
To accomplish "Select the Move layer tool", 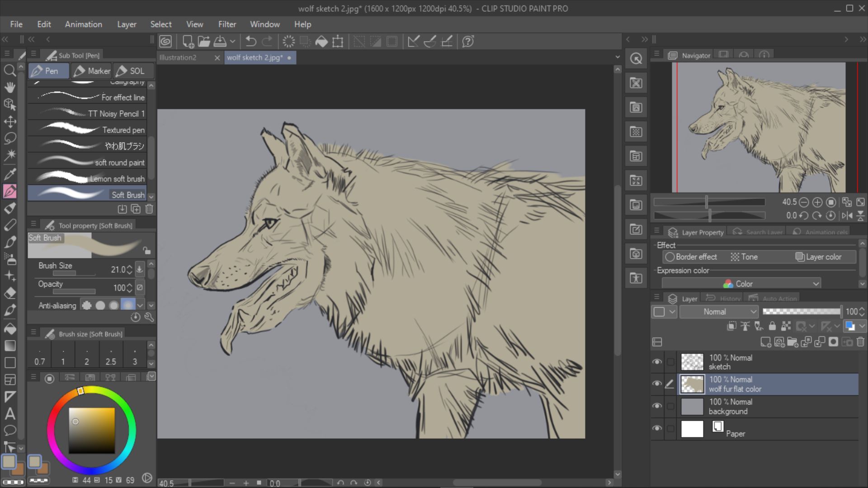I will coord(9,122).
